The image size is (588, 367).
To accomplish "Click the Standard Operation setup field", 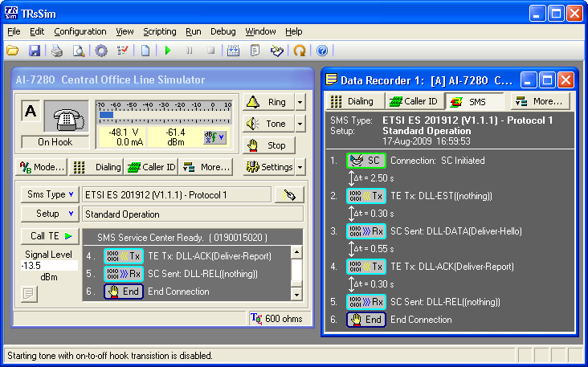I will (193, 214).
